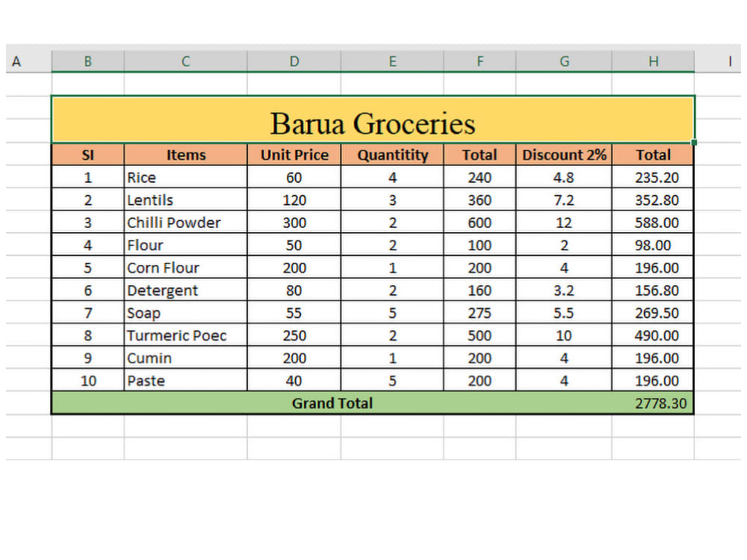The width and height of the screenshot is (747, 560).
Task: Click the Barua Groceries title cell
Action: click(373, 119)
